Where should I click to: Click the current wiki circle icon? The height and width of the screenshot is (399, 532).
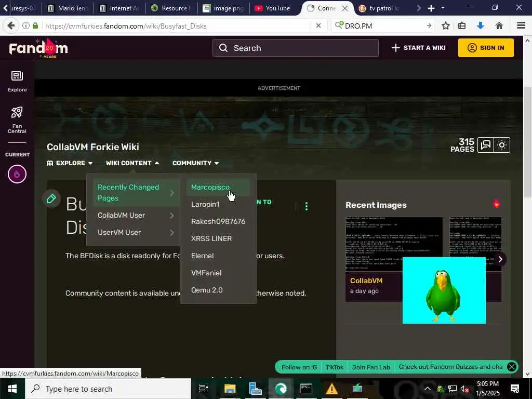17,174
